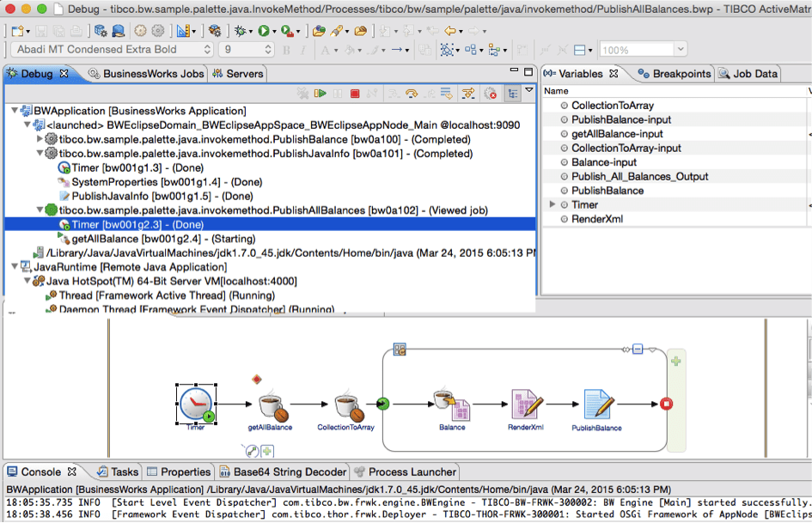812x523 pixels.
Task: Click the Drop to Frame icon in Debug toolbar
Action: pos(446,94)
